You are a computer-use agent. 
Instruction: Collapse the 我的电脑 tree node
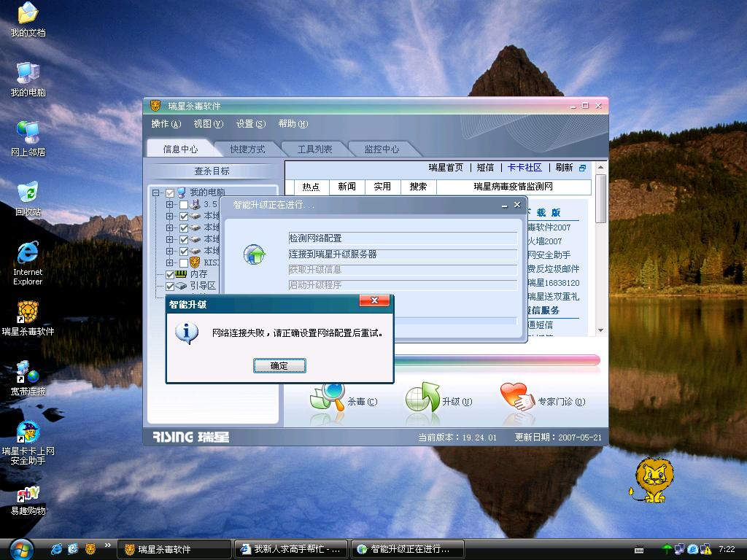point(156,192)
